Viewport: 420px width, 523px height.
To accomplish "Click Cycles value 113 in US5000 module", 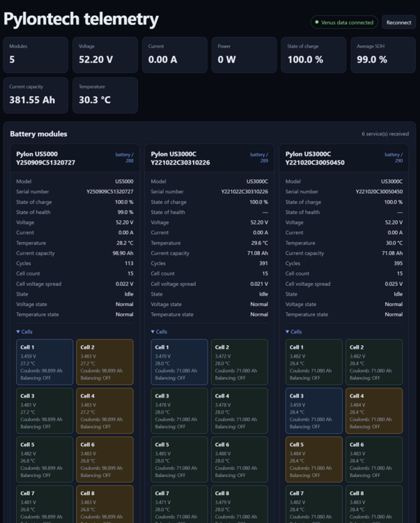I will pyautogui.click(x=129, y=263).
